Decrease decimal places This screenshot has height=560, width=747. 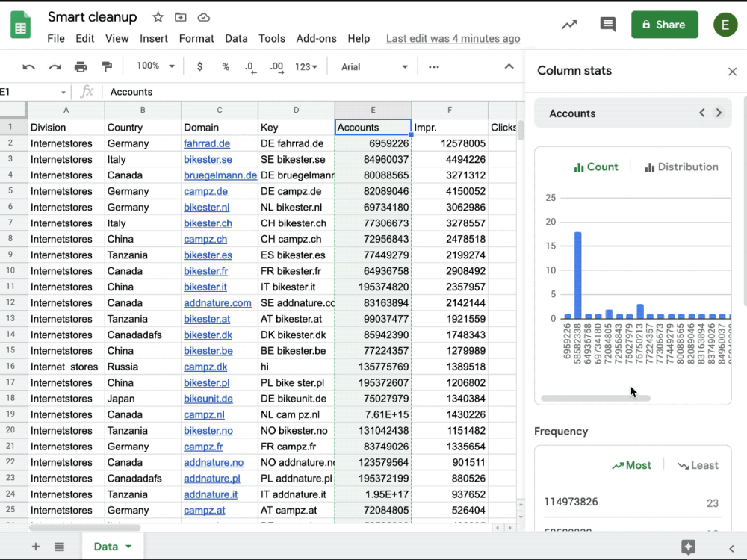pyautogui.click(x=250, y=68)
